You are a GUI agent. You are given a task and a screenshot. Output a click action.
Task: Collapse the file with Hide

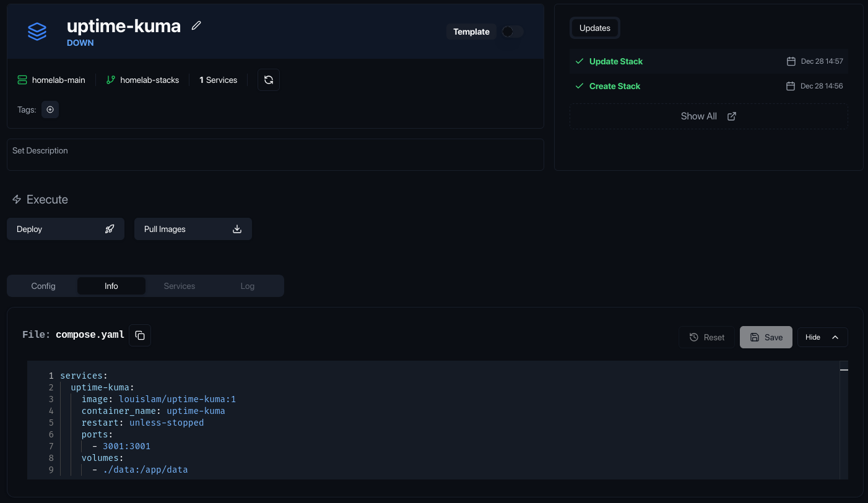[822, 337]
